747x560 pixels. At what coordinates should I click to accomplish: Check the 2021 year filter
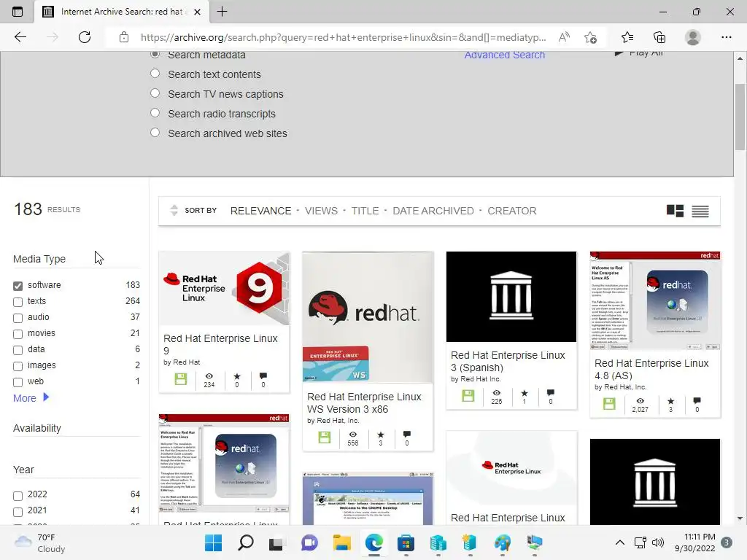click(x=18, y=512)
